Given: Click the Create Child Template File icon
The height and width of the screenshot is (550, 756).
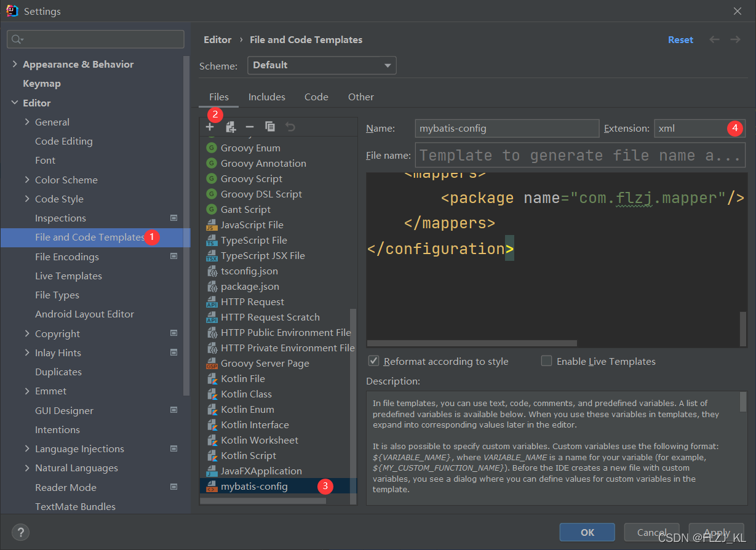Looking at the screenshot, I should click(x=230, y=127).
